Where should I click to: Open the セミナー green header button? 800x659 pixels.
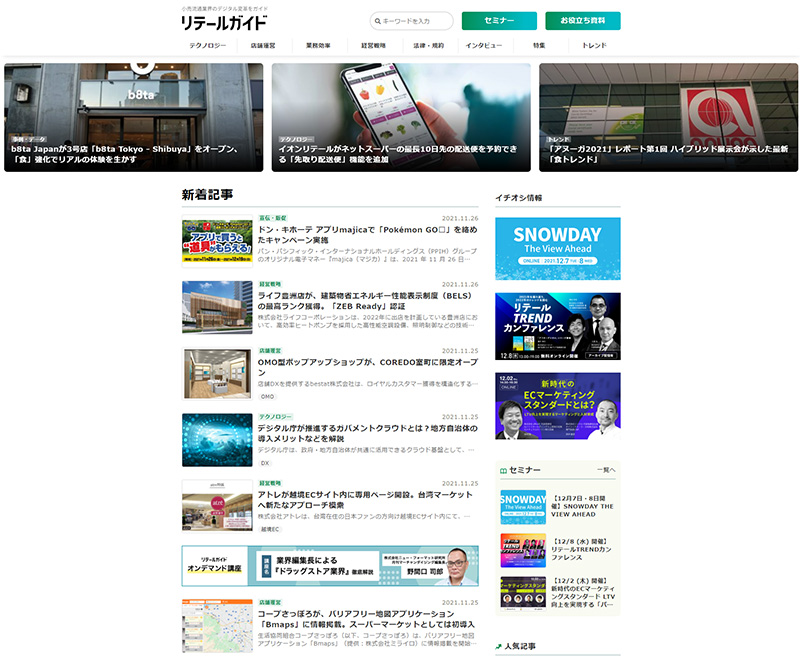pos(499,21)
